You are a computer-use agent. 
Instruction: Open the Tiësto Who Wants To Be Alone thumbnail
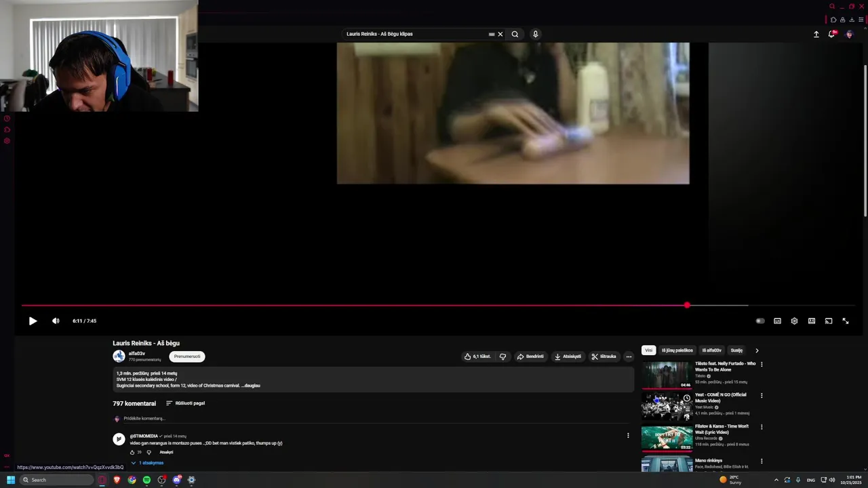click(667, 375)
